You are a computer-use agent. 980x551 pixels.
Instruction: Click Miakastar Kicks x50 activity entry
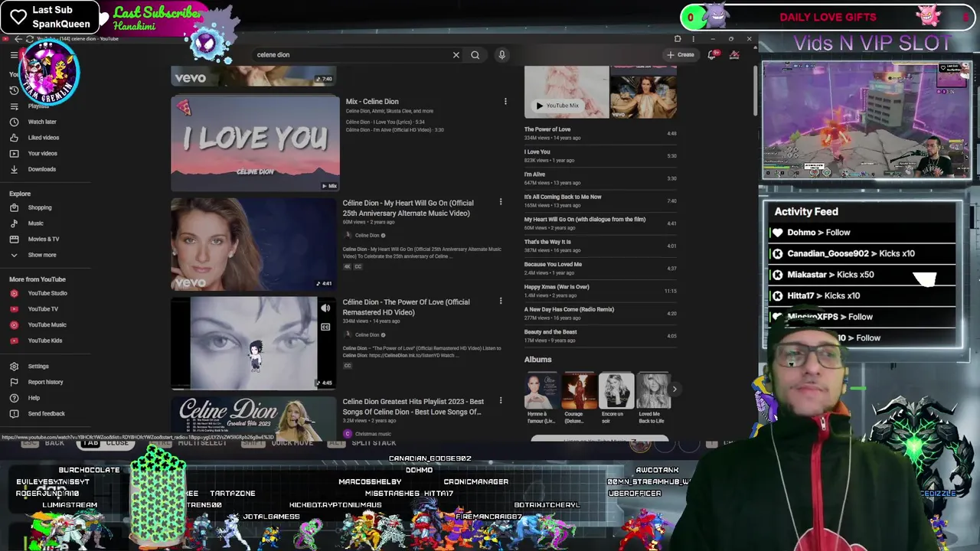(862, 275)
